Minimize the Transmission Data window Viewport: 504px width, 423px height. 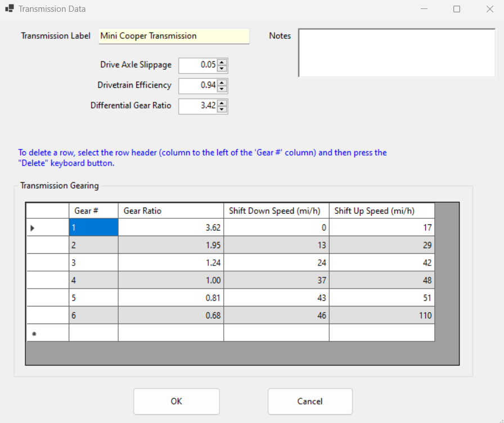click(x=424, y=9)
